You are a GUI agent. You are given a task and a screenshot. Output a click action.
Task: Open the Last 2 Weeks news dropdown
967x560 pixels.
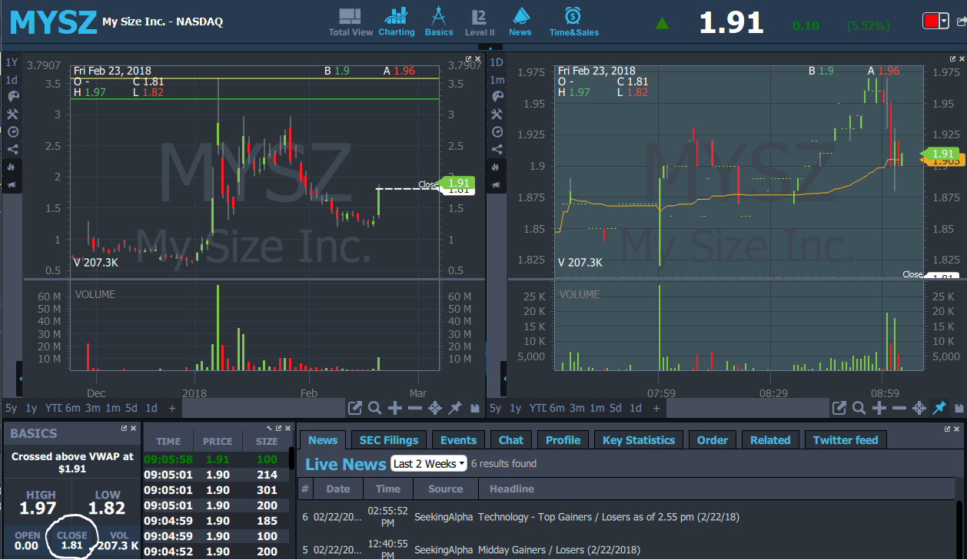pos(429,463)
